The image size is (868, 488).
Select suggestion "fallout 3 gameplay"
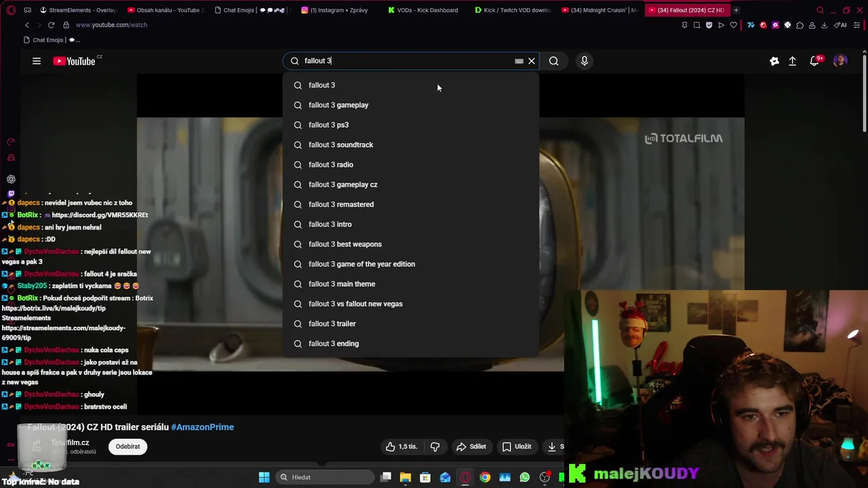click(x=411, y=105)
